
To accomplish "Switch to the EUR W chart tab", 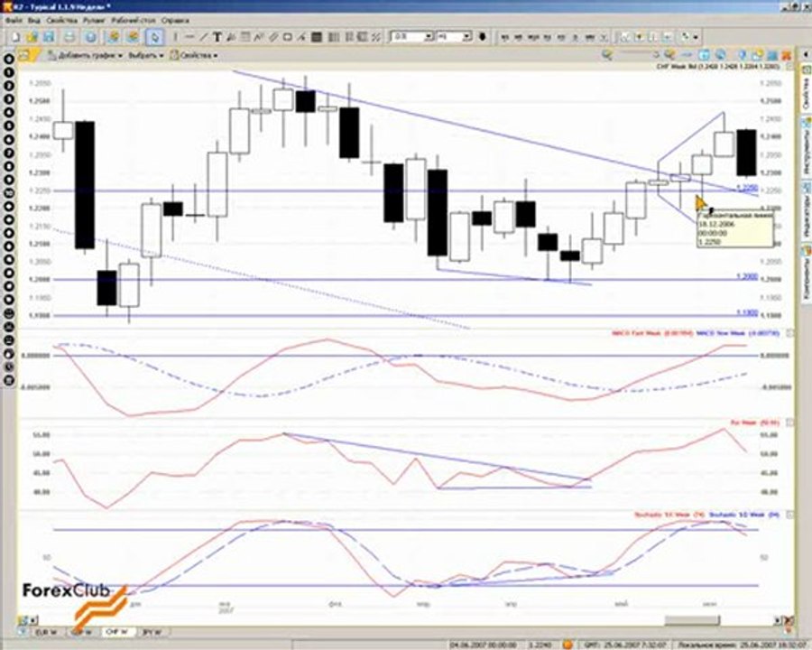I will click(47, 633).
